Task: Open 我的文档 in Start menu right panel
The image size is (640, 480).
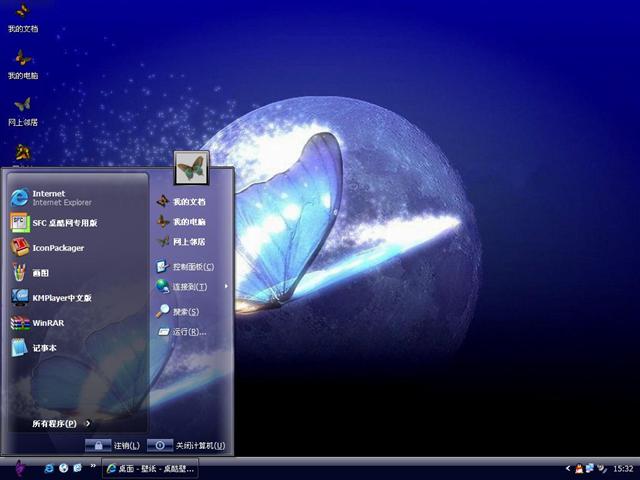Action: (188, 202)
